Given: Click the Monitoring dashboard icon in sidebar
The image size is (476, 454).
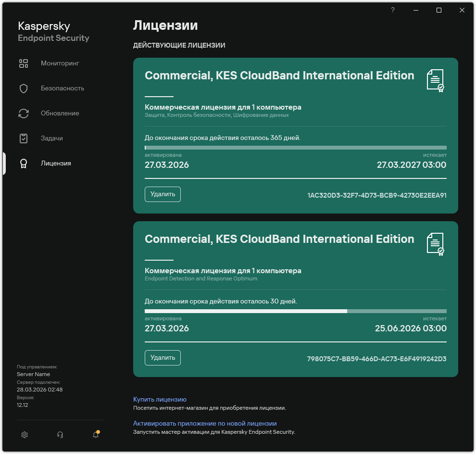Looking at the screenshot, I should point(24,63).
